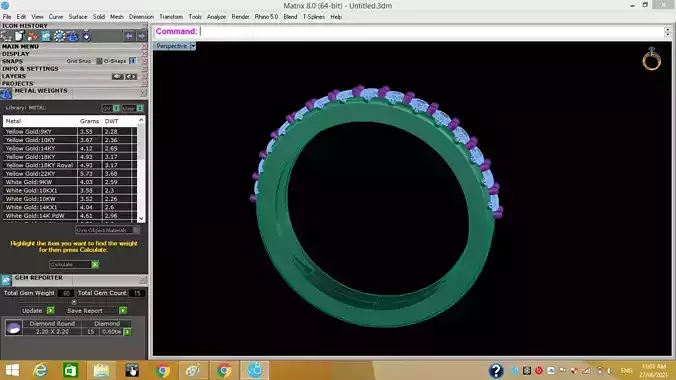Toggle the User library green button
This screenshot has width=676, height=380.
[140, 108]
